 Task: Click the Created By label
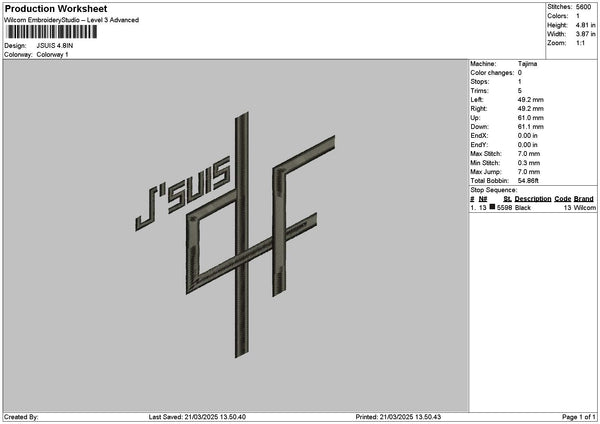coord(21,417)
